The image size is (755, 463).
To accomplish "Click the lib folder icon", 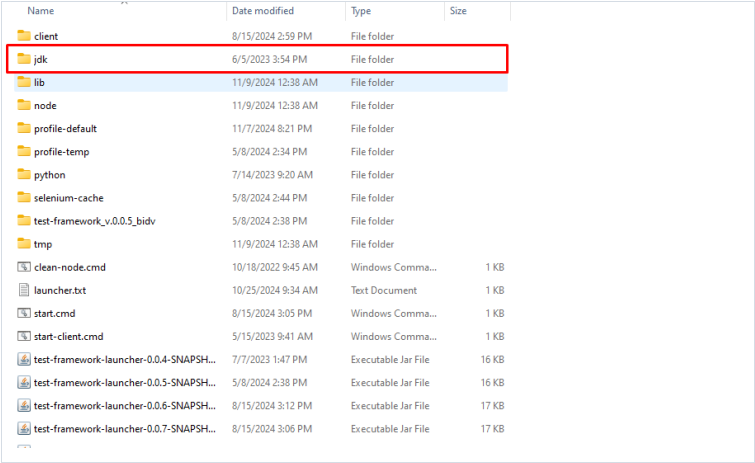I will pyautogui.click(x=25, y=82).
